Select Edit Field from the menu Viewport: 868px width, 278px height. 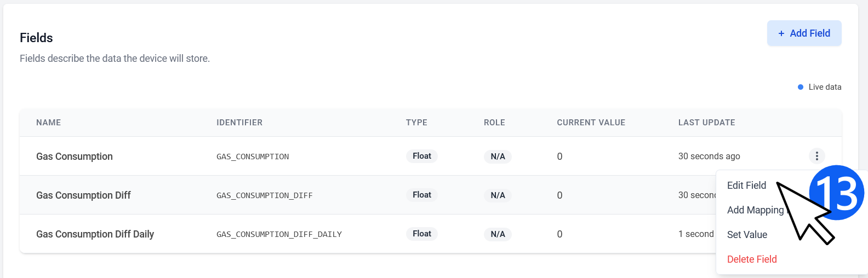(746, 186)
